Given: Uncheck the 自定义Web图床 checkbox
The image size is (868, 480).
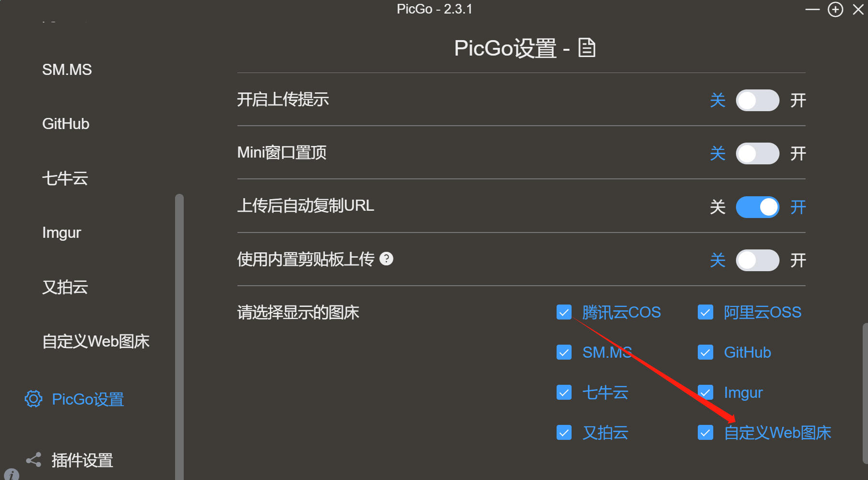Looking at the screenshot, I should 705,433.
